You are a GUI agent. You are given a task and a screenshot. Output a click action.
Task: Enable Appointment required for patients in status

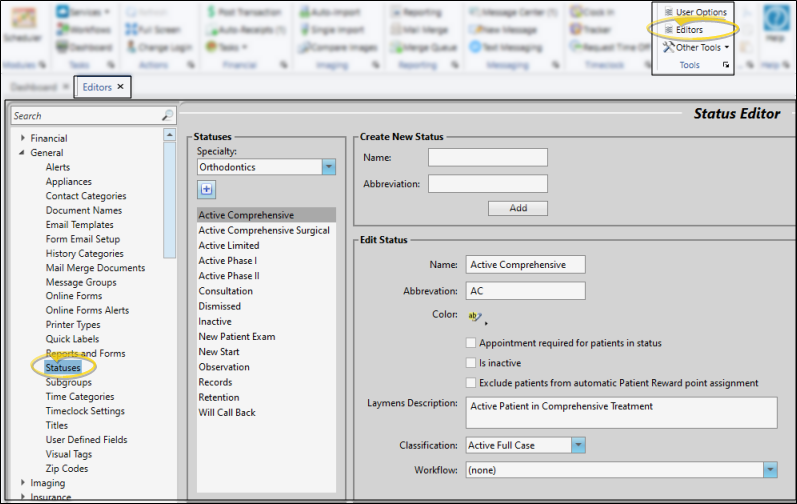pos(472,343)
